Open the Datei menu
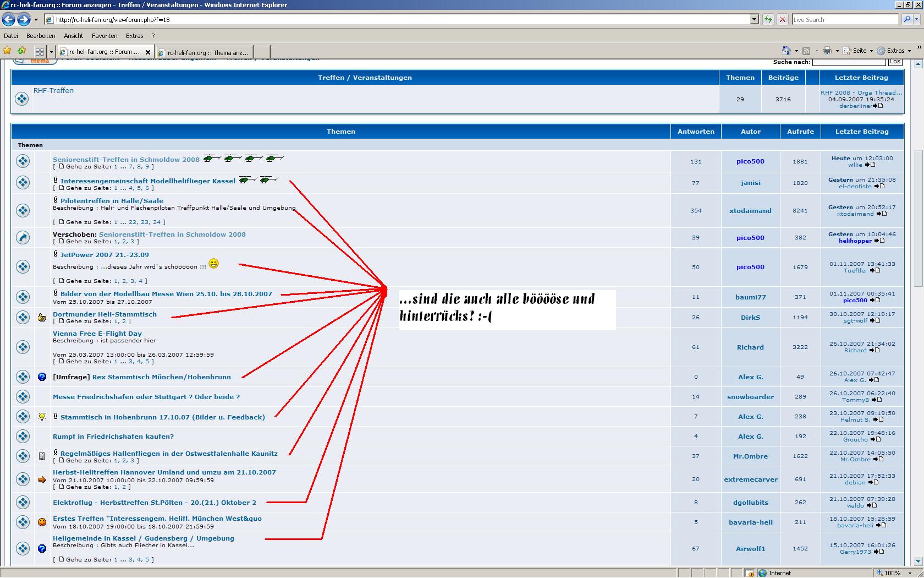This screenshot has height=578, width=924. click(11, 36)
